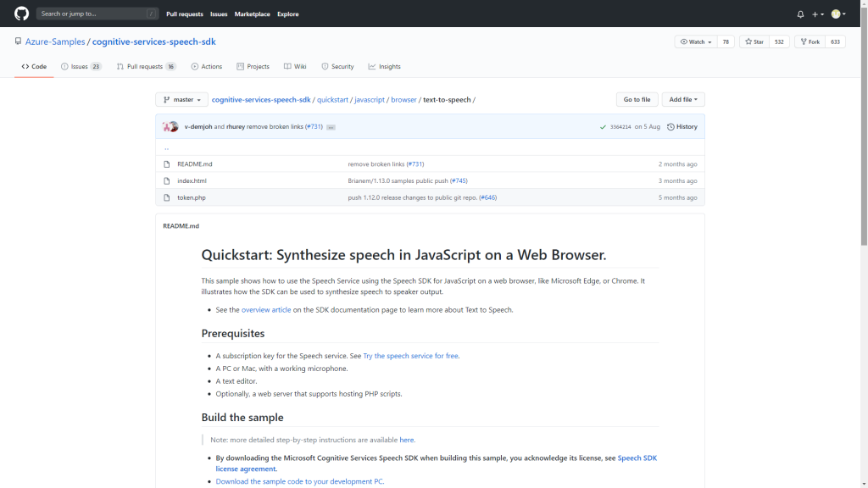Open Issues in top navigation bar
The image size is (868, 488).
coord(219,14)
